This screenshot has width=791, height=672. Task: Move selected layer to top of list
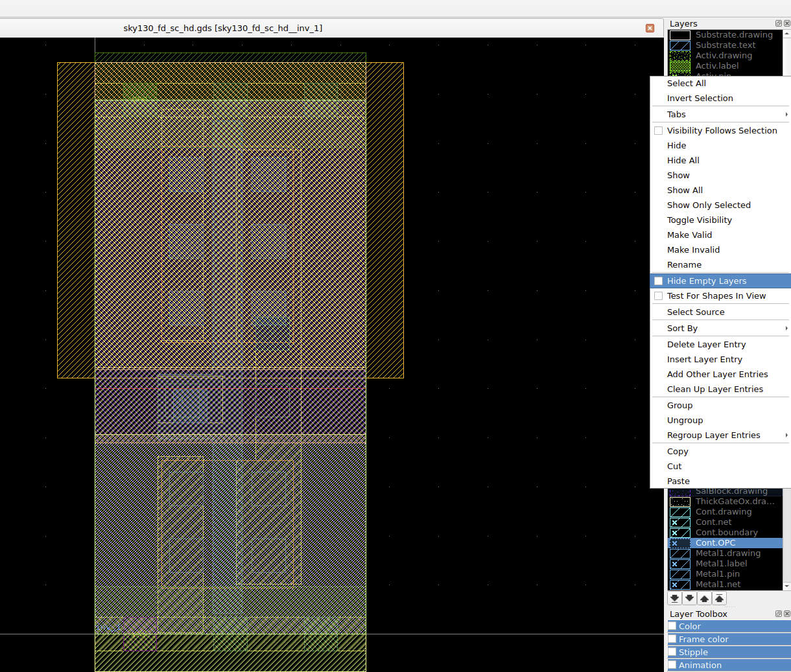[x=720, y=598]
